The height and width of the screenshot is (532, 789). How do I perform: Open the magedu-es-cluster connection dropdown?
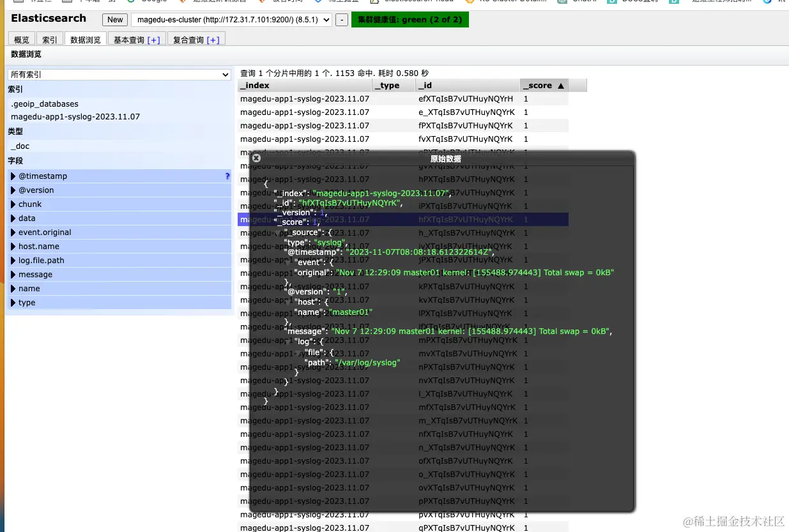click(x=231, y=20)
